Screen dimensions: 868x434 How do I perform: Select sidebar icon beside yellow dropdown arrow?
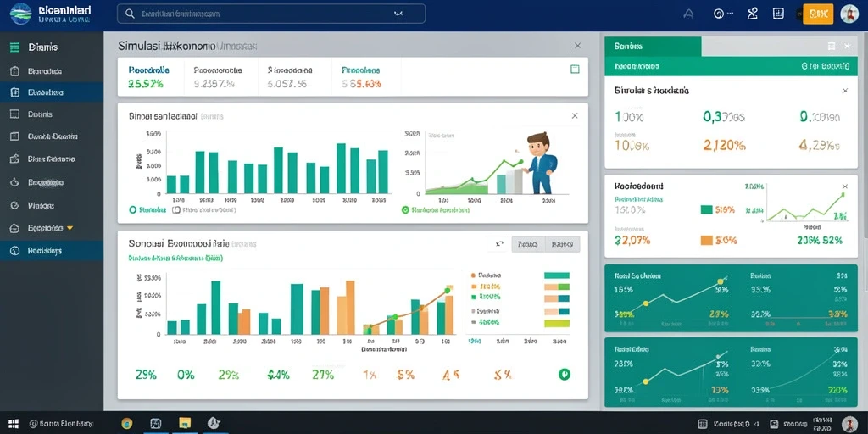coord(15,227)
